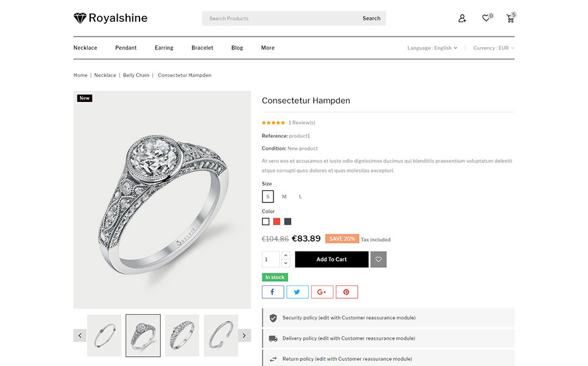Expand the Language English dropdown
Image resolution: width=588 pixels, height=366 pixels.
pyautogui.click(x=432, y=48)
